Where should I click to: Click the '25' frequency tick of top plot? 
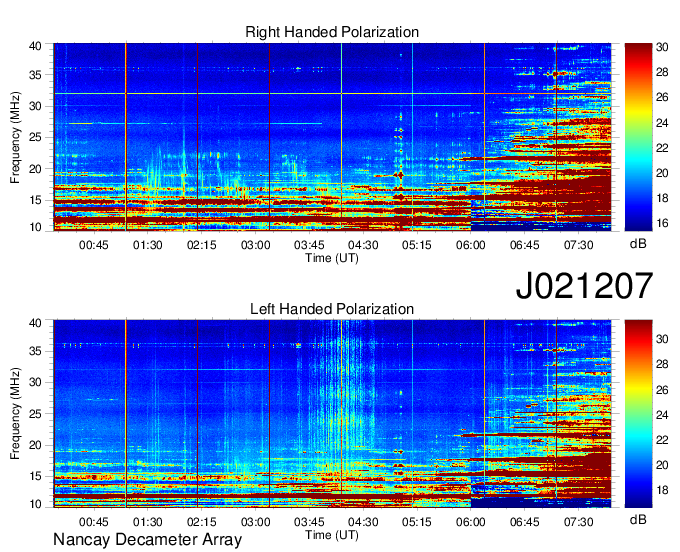click(35, 138)
